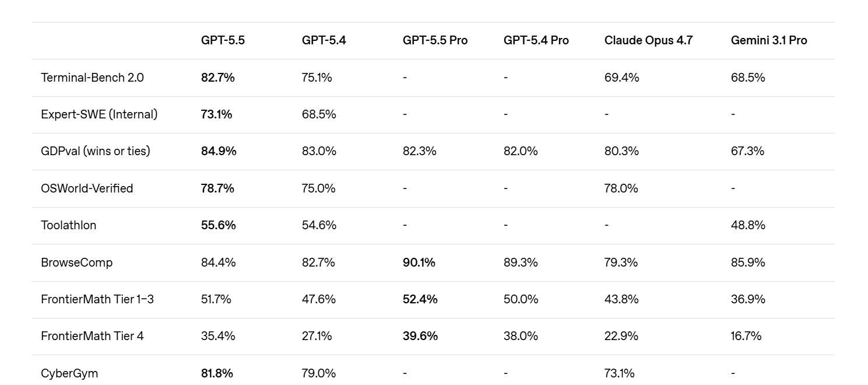Click the Gemini 3.1 Pro column header
The height and width of the screenshot is (385, 868).
(769, 40)
